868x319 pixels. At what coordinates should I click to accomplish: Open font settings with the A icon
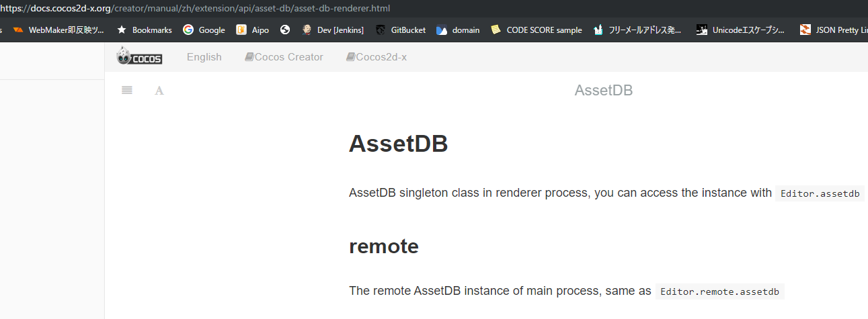[x=159, y=91]
